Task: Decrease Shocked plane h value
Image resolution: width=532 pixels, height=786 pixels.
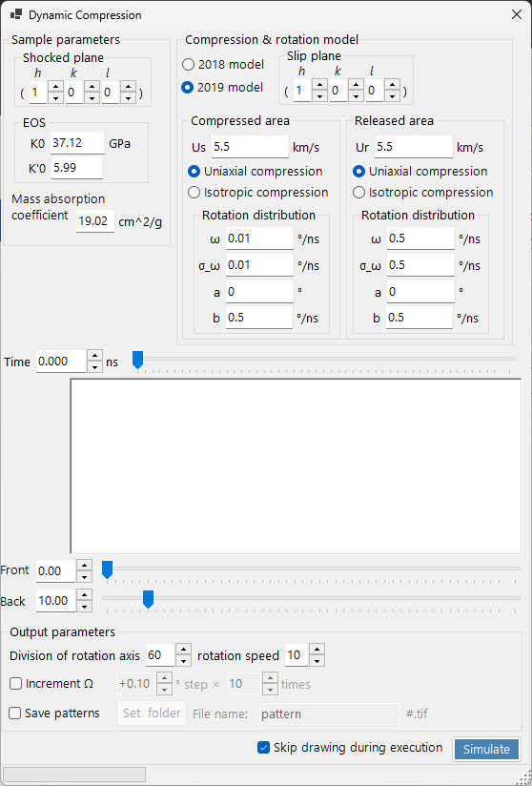Action: (x=55, y=97)
